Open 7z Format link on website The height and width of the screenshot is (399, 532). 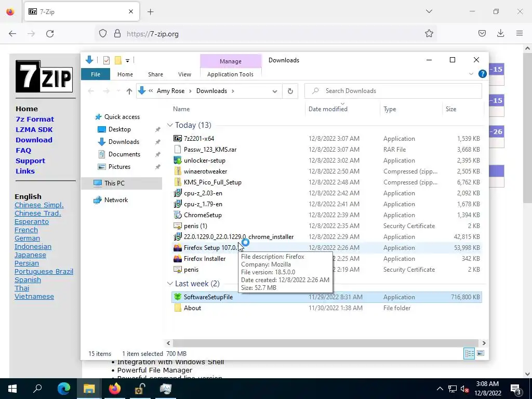coord(35,119)
